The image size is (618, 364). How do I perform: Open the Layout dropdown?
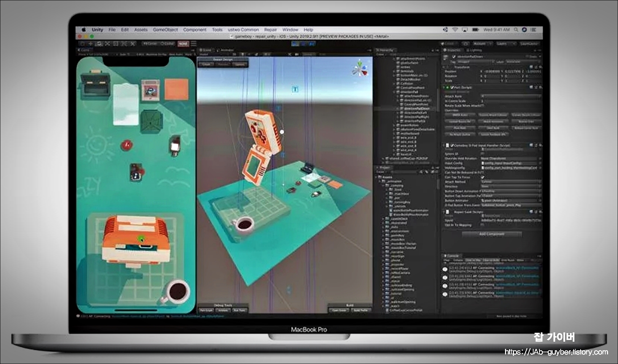tap(529, 44)
